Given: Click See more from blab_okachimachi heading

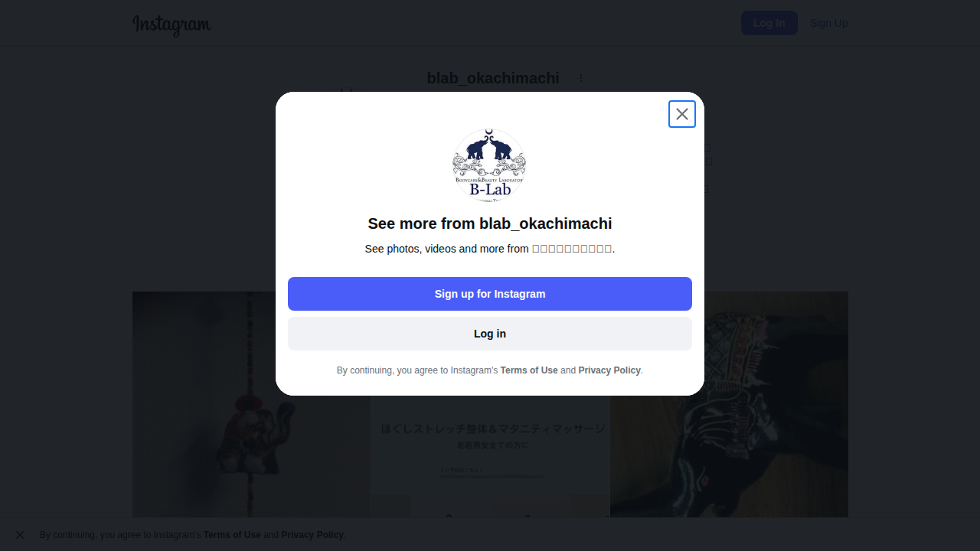Looking at the screenshot, I should (x=490, y=223).
